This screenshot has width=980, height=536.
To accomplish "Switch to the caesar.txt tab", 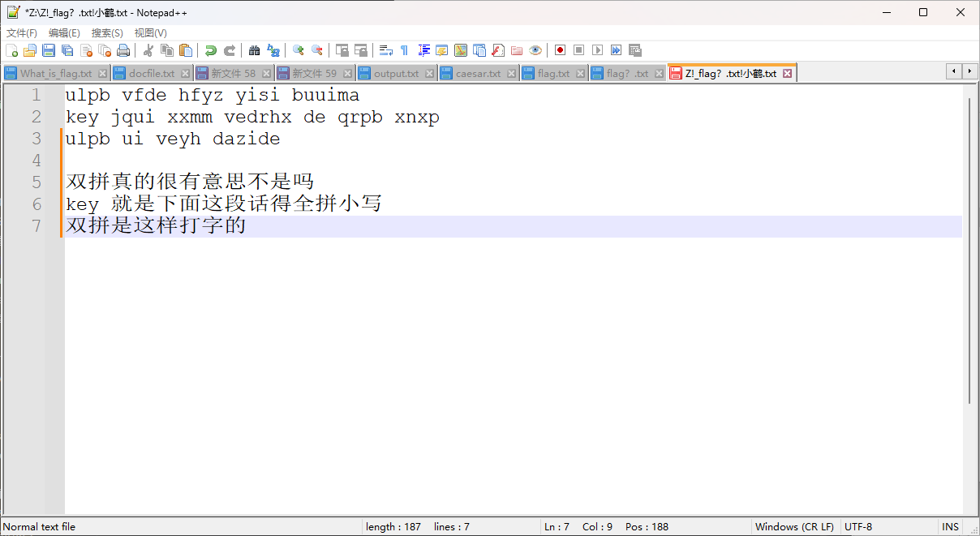I will pyautogui.click(x=477, y=74).
